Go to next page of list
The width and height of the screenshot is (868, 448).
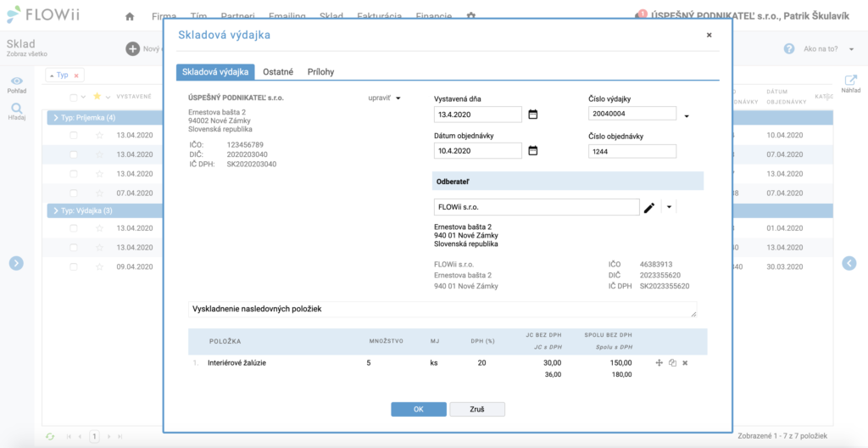[x=109, y=436]
